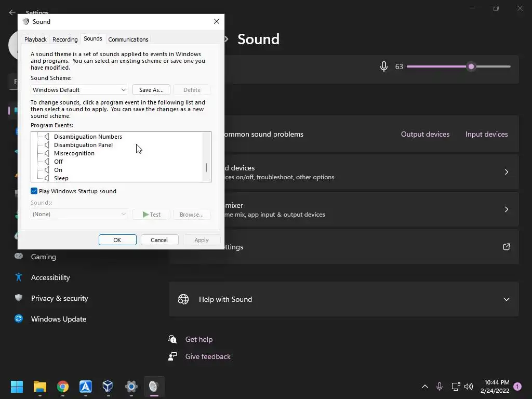Click tray microphone icon

(x=440, y=387)
